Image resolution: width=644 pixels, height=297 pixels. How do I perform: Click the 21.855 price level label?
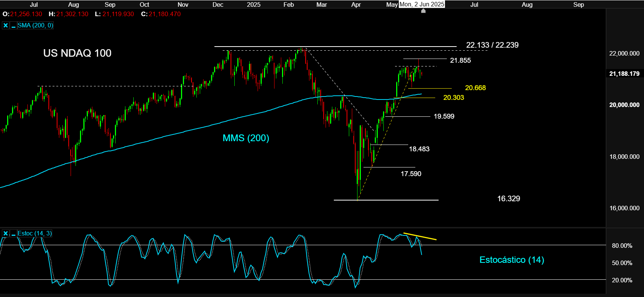click(x=460, y=60)
